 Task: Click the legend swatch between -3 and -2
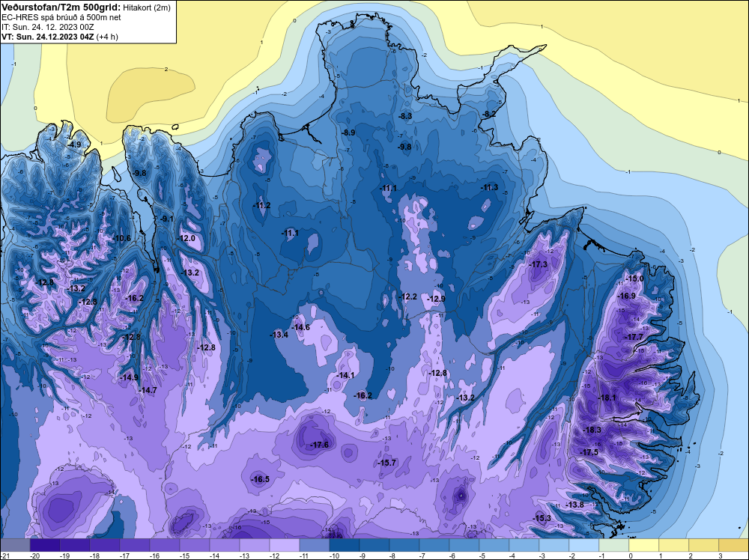pos(554,545)
